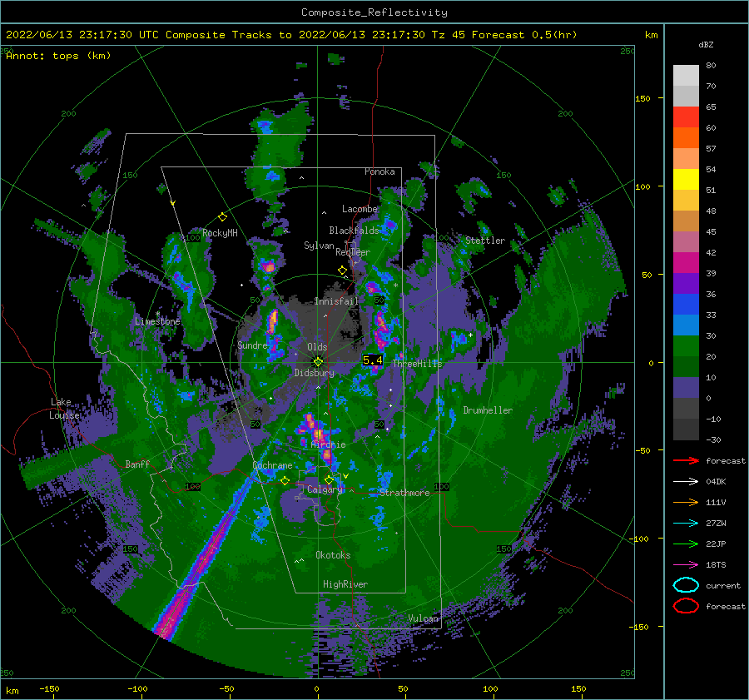Click the magenta 39-42 dBZ swatch
749x700 pixels.
point(686,263)
